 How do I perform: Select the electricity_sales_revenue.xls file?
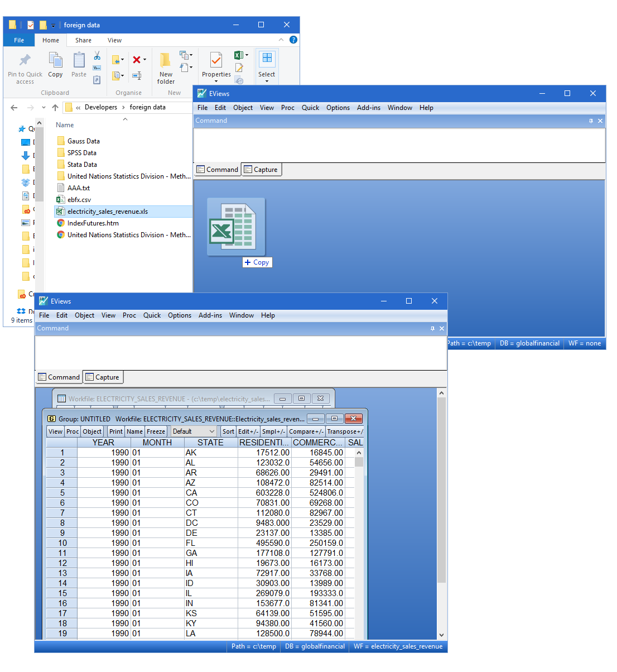pos(107,212)
